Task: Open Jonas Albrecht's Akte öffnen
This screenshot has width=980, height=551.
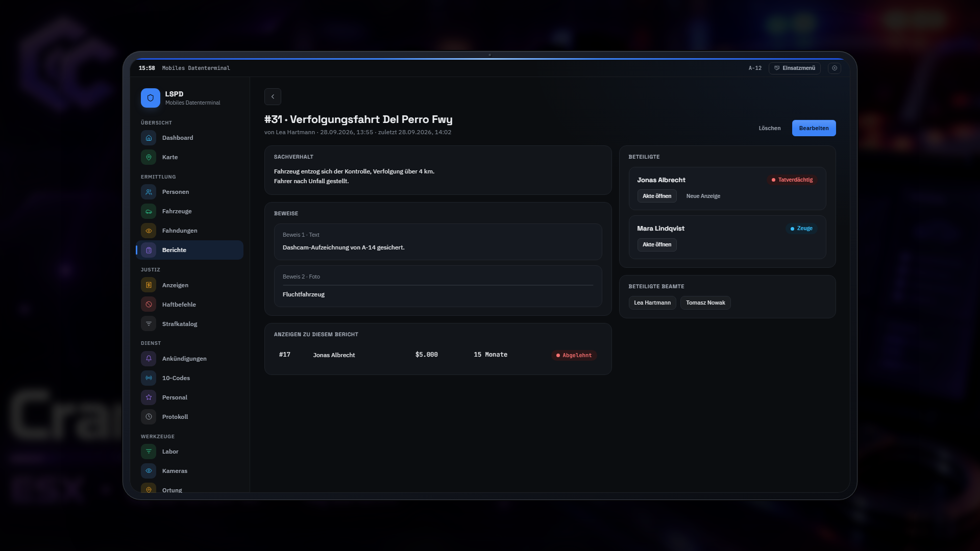Action: point(657,196)
